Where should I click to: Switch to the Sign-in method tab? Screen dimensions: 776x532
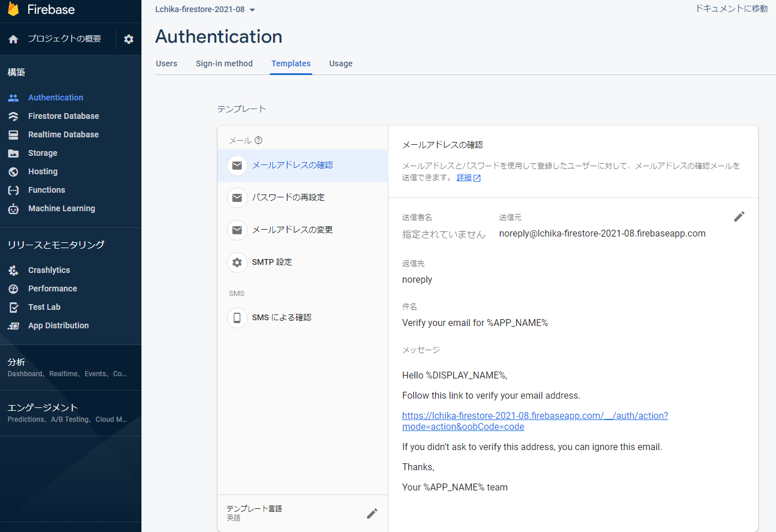point(224,63)
